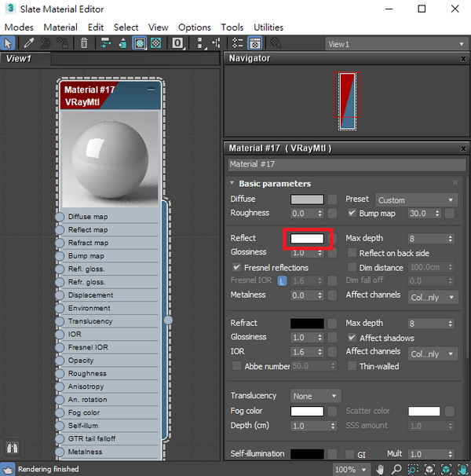Open Refract Affect channels dropdown

[x=433, y=354]
